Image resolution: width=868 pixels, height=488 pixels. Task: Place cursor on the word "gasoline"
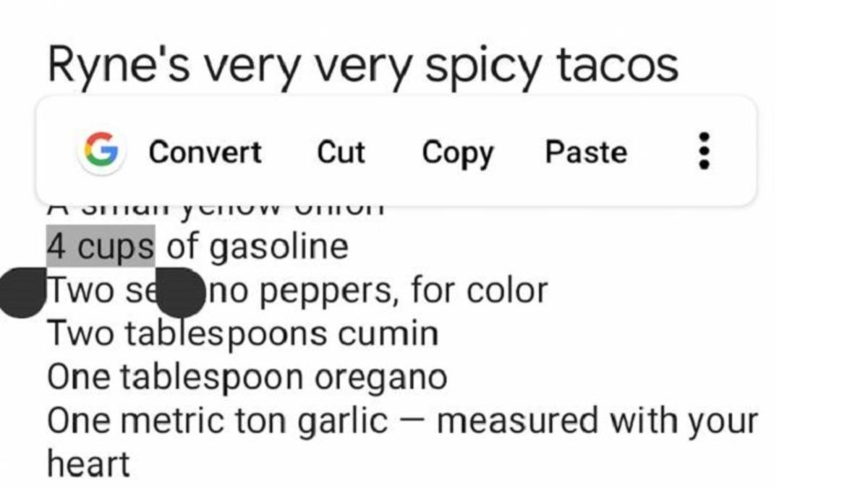(x=278, y=247)
